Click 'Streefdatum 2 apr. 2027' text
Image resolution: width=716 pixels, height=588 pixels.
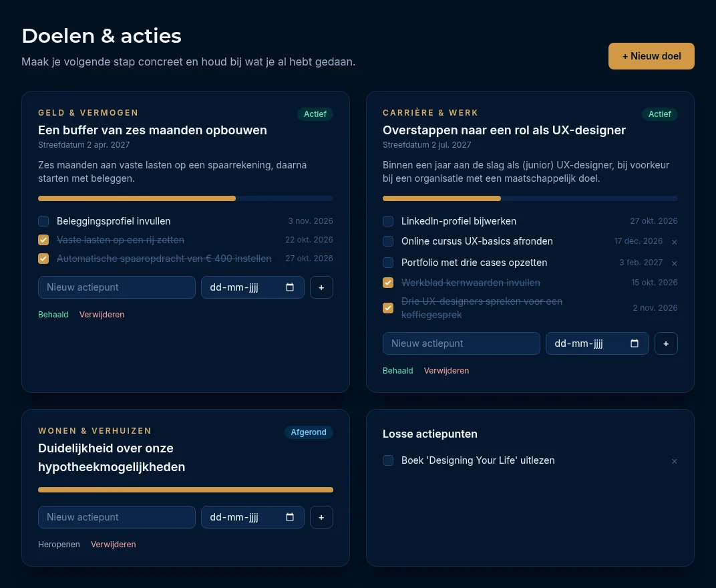click(x=83, y=145)
